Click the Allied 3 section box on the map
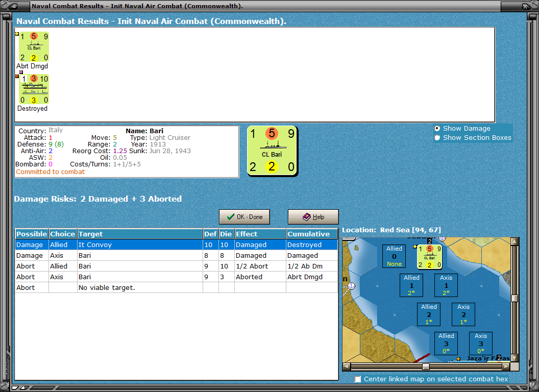This screenshot has width=539, height=392. coord(446,343)
